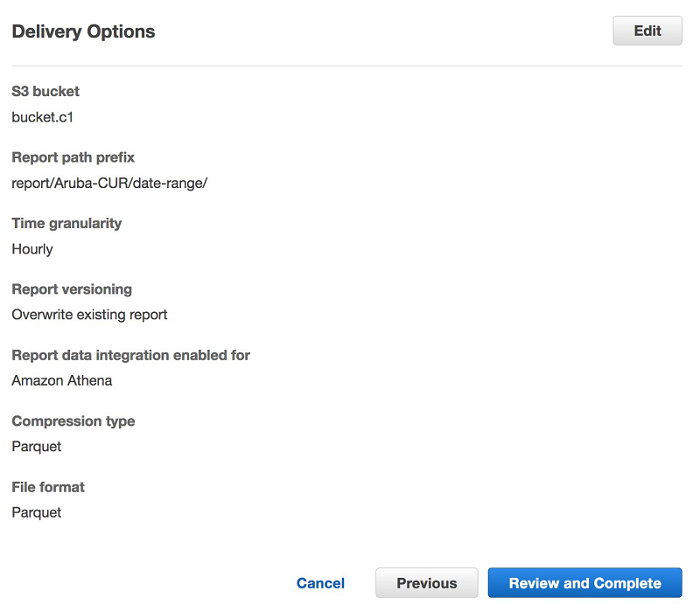Click the Time granularity label

tap(66, 223)
